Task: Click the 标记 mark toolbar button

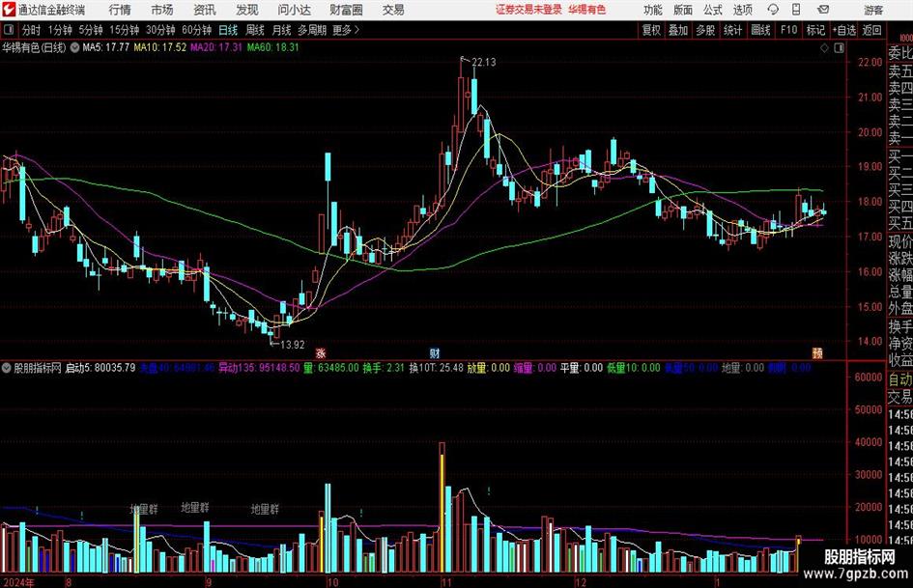Action: (x=815, y=30)
